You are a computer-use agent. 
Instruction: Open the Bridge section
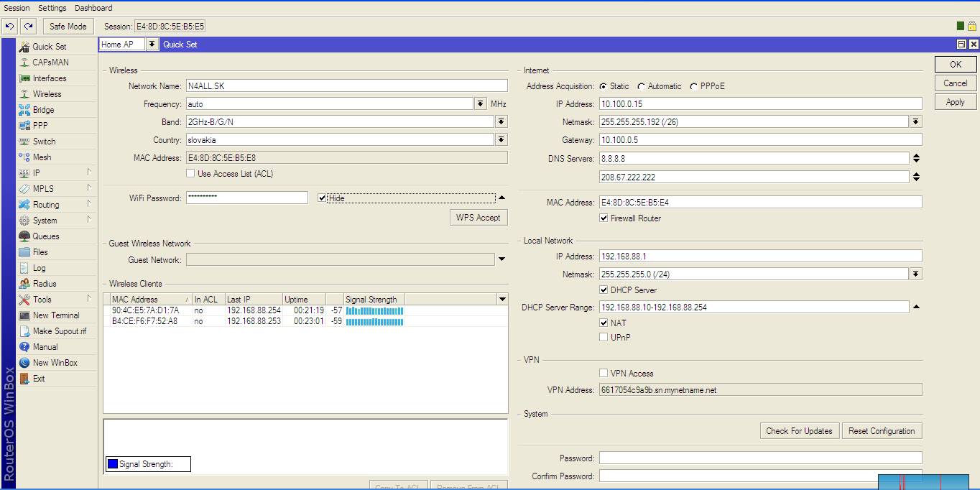point(43,110)
